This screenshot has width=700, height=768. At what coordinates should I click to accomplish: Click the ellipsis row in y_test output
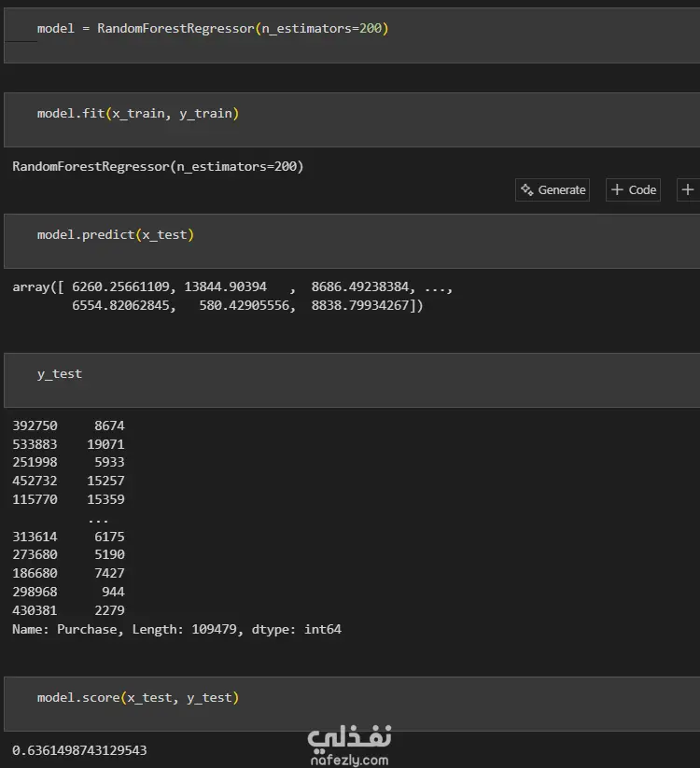click(x=98, y=519)
